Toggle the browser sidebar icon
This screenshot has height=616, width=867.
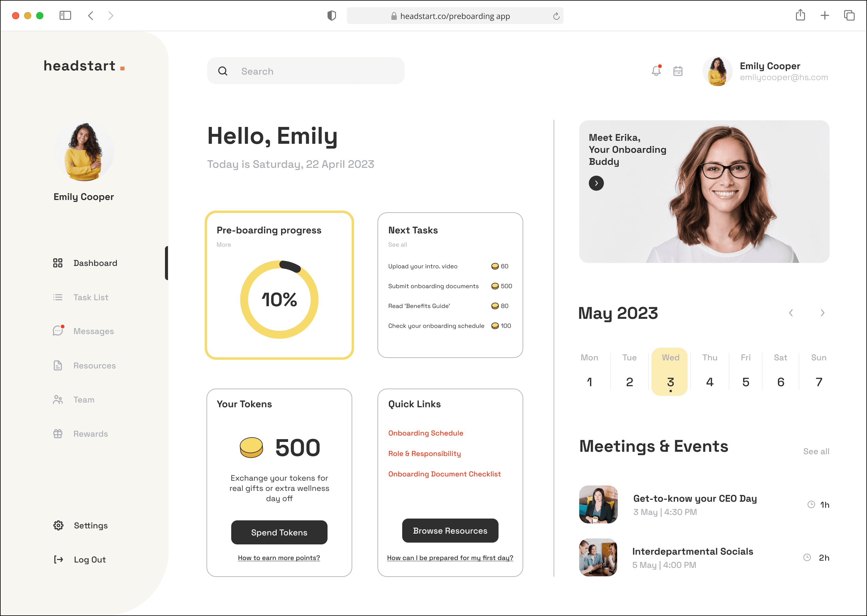point(65,16)
